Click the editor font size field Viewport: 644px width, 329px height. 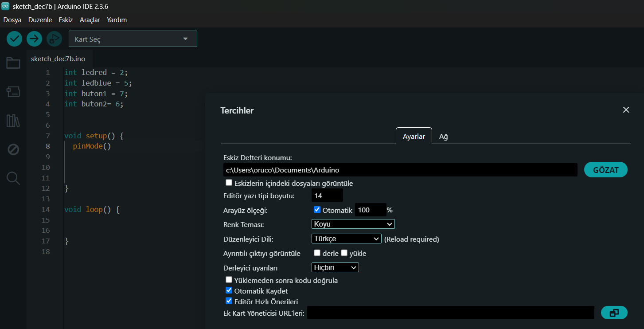pos(327,196)
